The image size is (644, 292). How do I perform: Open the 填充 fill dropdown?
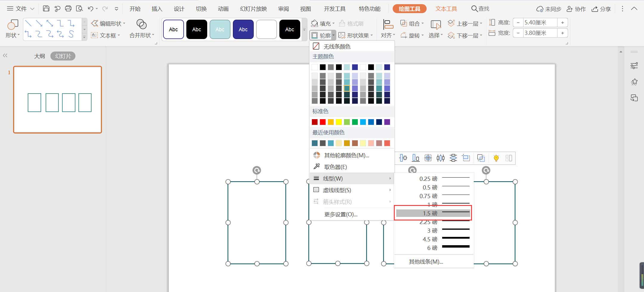point(323,23)
